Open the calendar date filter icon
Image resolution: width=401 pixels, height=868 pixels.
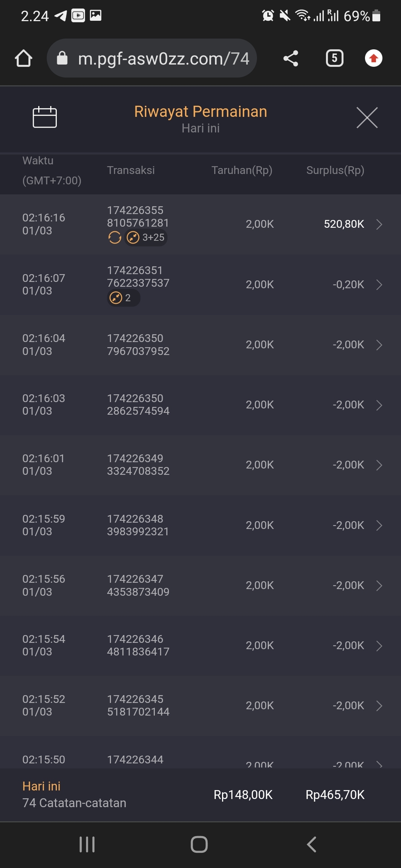(45, 117)
